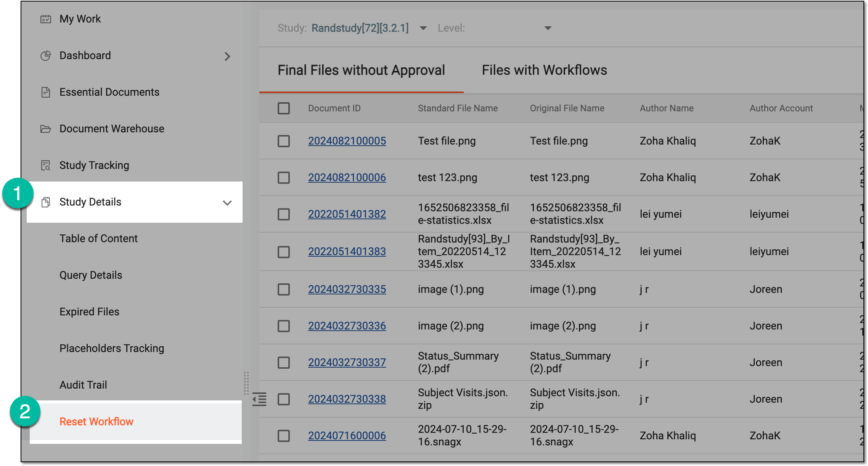This screenshot has height=466, width=868.
Task: Click the 'Test file.png' standard file name
Action: [447, 141]
